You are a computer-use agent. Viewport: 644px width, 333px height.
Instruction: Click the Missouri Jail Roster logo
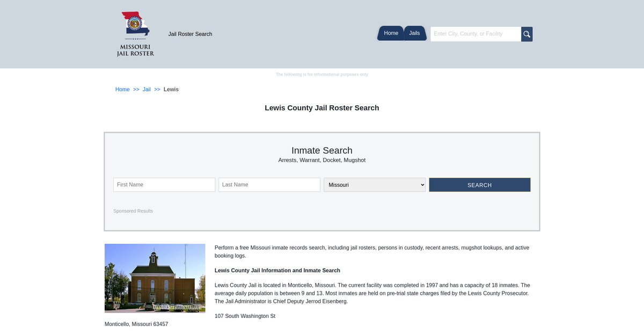click(135, 34)
